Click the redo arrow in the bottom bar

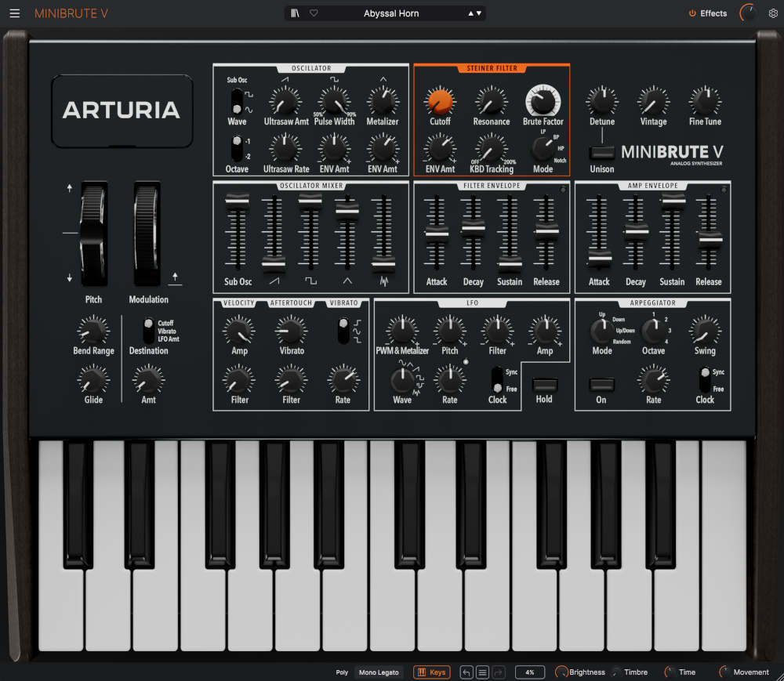click(497, 672)
